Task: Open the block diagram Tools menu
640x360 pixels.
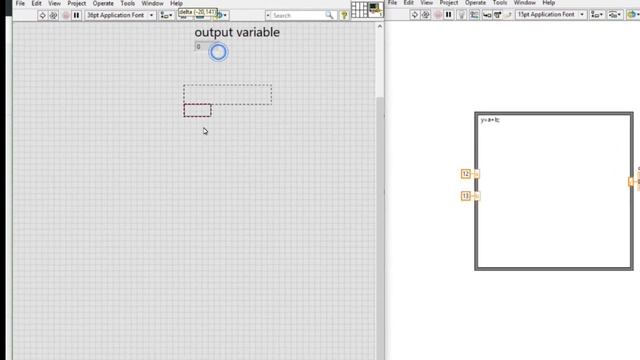Action: click(x=500, y=3)
